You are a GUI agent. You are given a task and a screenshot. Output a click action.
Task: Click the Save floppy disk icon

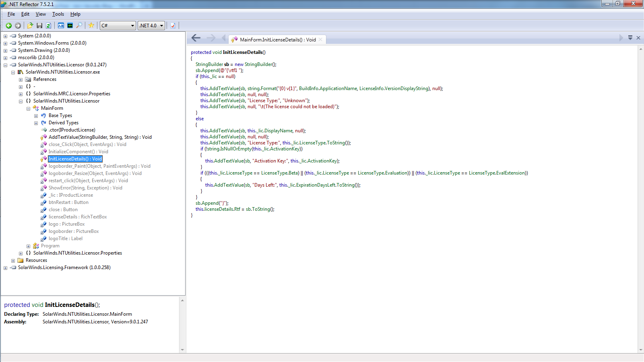tap(39, 25)
